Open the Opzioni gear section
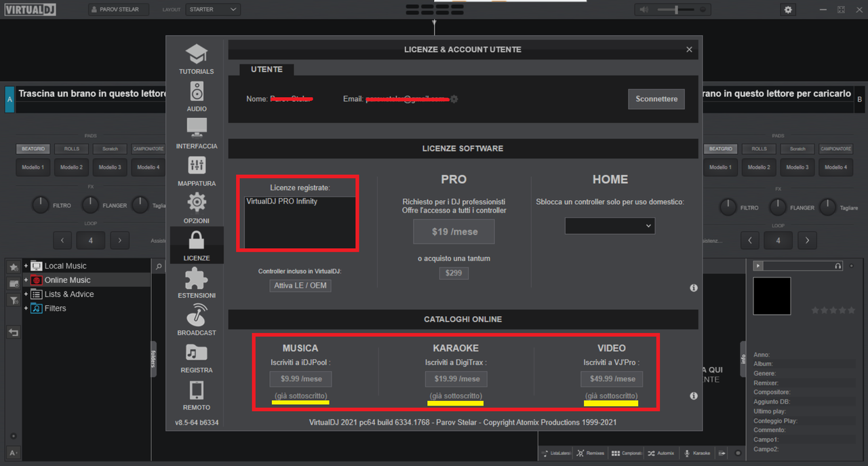 196,208
